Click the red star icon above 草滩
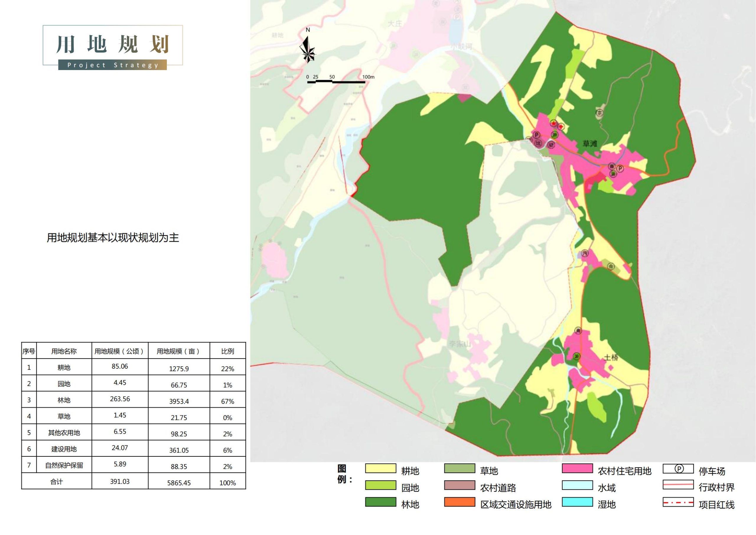The height and width of the screenshot is (535, 756). [x=553, y=123]
